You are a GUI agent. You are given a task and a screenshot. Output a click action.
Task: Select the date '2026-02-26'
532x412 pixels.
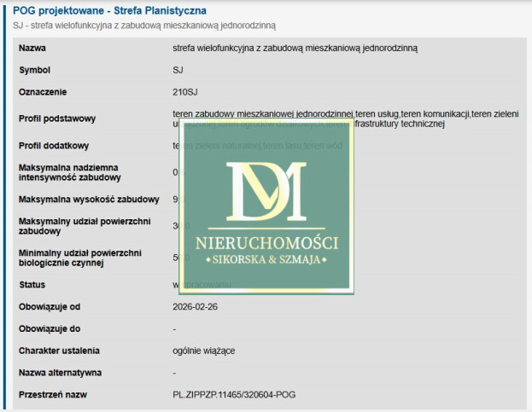point(195,307)
